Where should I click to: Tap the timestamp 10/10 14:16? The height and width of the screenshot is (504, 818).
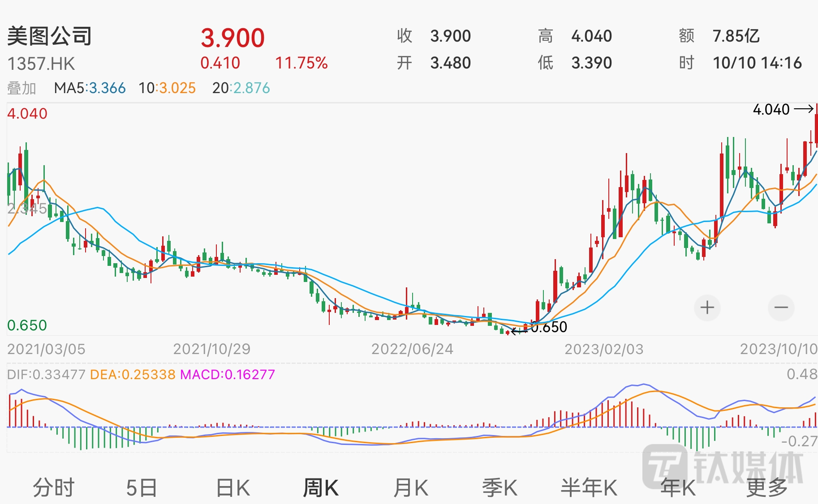click(758, 63)
